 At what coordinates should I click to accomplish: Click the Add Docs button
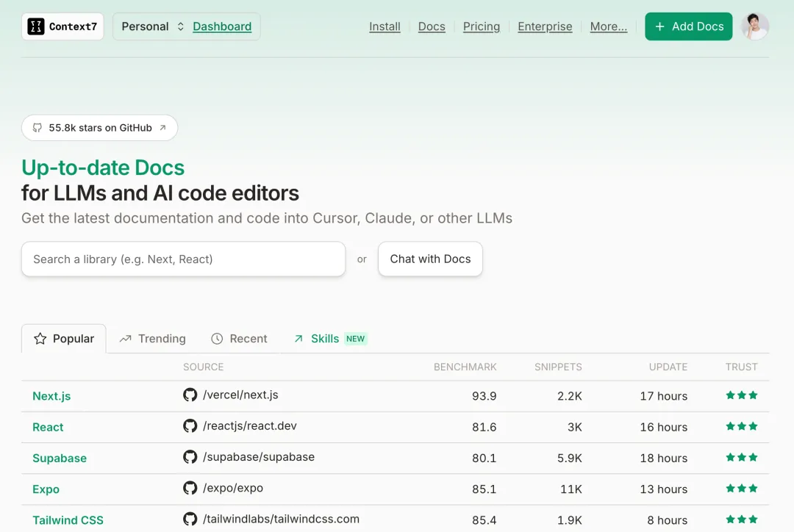pos(689,26)
